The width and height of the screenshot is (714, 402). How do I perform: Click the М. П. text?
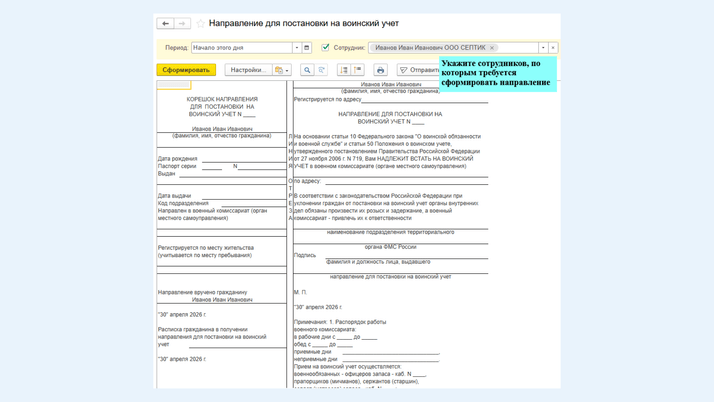[300, 292]
